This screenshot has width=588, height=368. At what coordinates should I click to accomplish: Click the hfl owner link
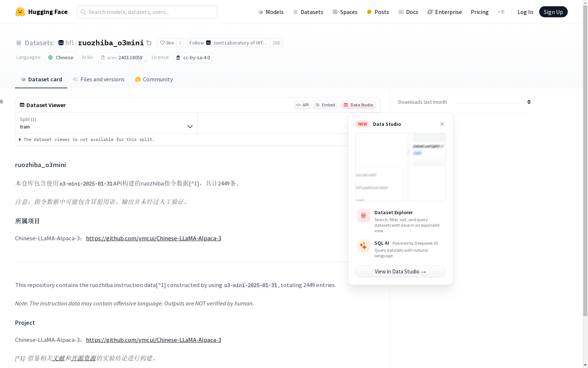(x=69, y=43)
